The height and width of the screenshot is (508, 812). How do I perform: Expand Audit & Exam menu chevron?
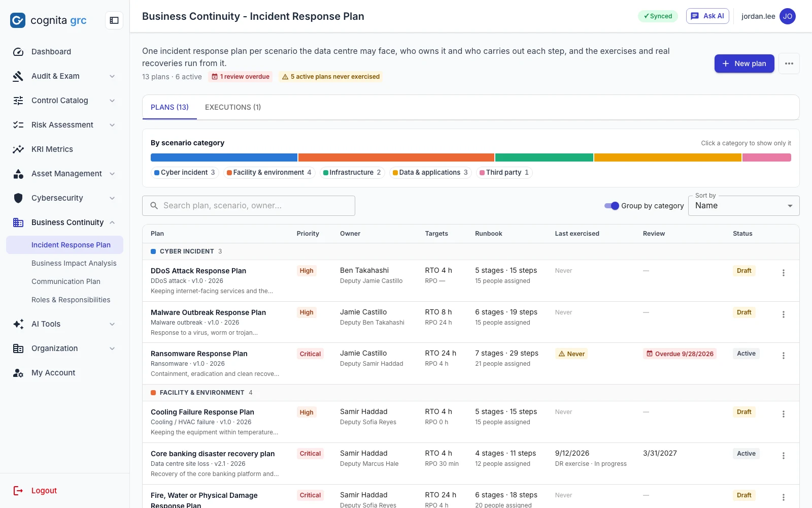pyautogui.click(x=112, y=76)
